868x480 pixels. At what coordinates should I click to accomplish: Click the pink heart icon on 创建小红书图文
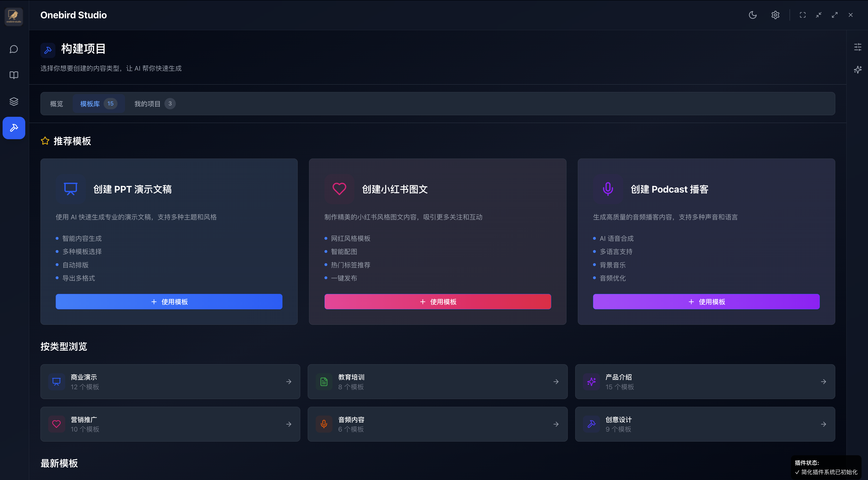click(x=339, y=189)
